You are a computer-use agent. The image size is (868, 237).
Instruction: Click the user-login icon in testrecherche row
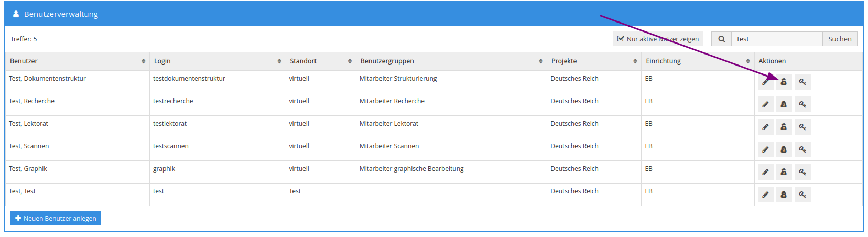click(x=784, y=104)
